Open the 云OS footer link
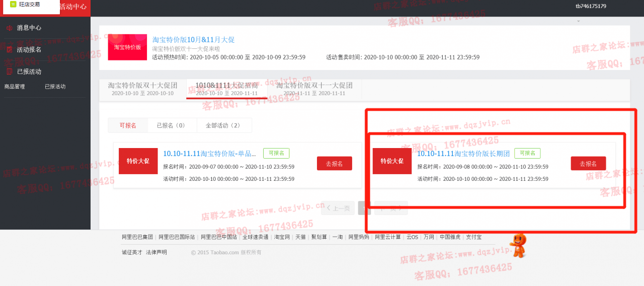 [412, 237]
